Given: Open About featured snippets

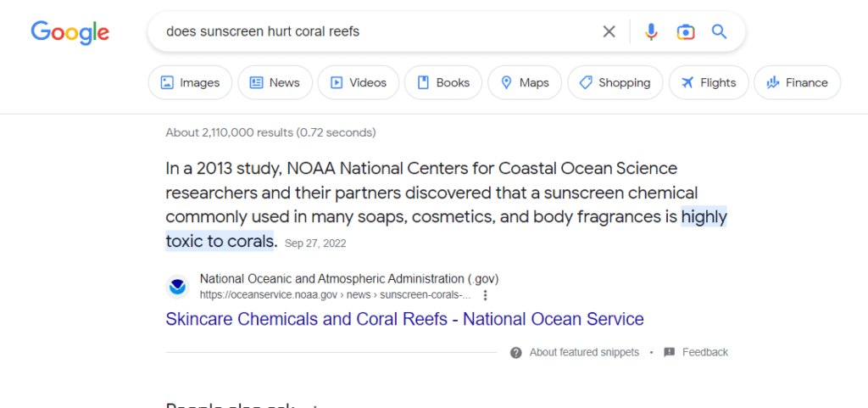Looking at the screenshot, I should [x=584, y=352].
